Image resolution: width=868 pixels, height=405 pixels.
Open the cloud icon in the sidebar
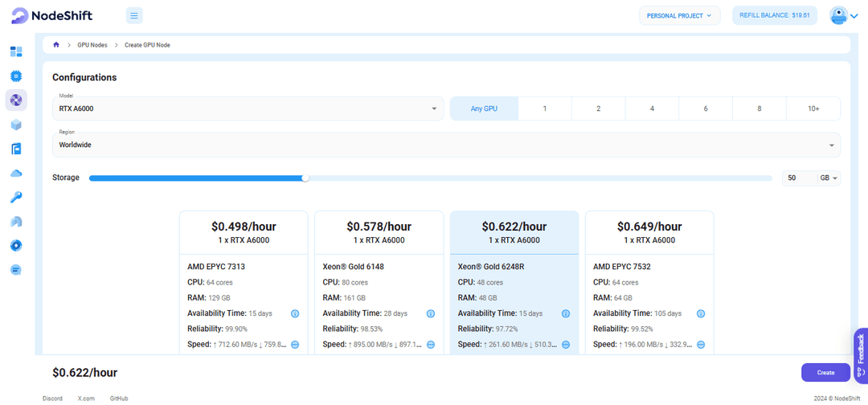click(16, 174)
